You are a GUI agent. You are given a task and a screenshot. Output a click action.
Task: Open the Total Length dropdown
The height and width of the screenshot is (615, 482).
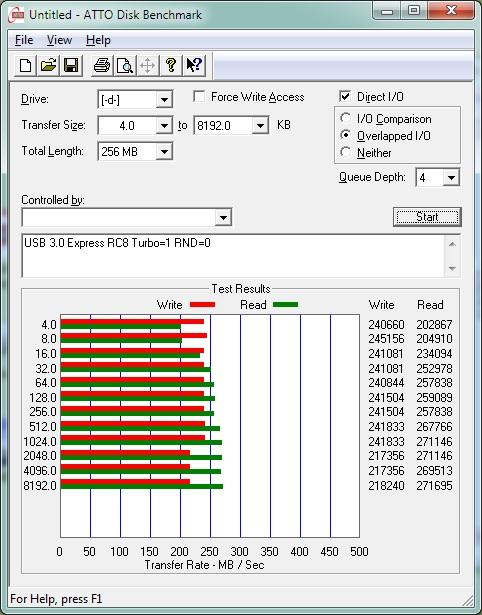[164, 151]
